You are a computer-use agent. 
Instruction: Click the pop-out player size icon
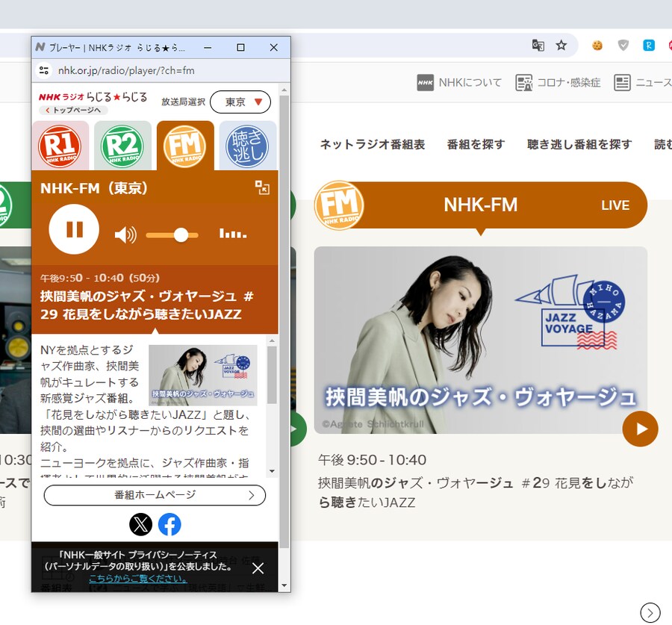tap(262, 187)
